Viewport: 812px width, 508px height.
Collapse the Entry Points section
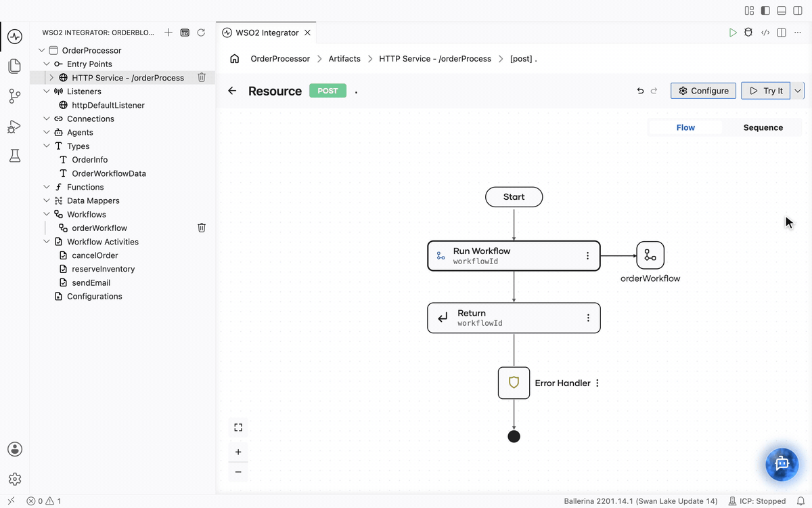(x=47, y=64)
